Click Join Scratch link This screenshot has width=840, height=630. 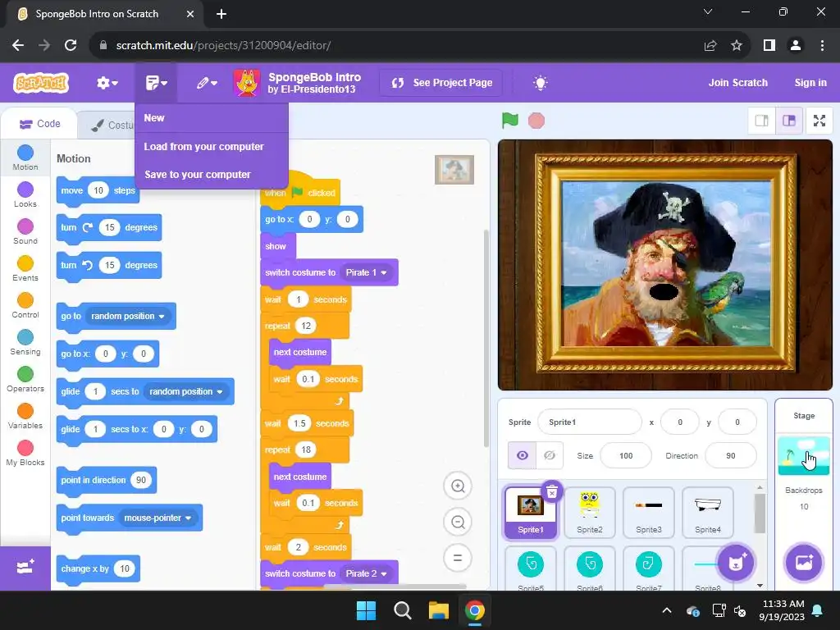737,83
